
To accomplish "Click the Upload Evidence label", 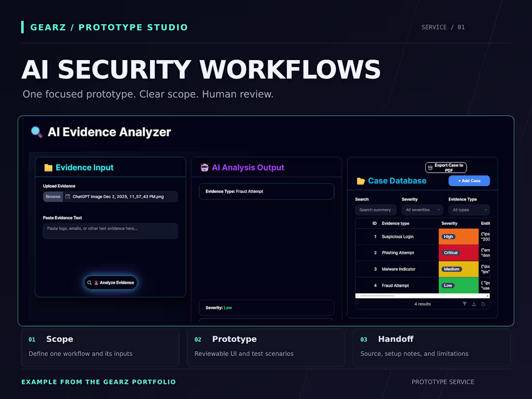I will coord(59,186).
